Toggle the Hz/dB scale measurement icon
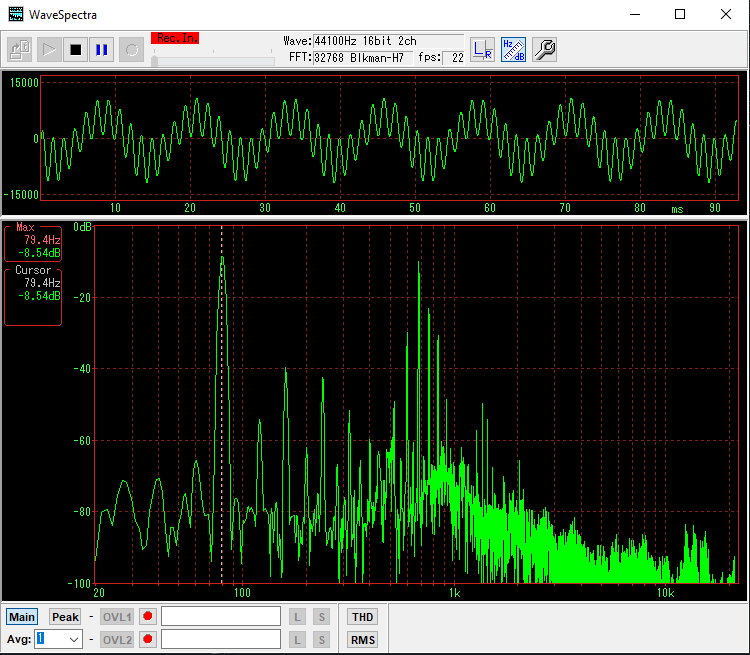Image resolution: width=750 pixels, height=655 pixels. click(x=513, y=49)
